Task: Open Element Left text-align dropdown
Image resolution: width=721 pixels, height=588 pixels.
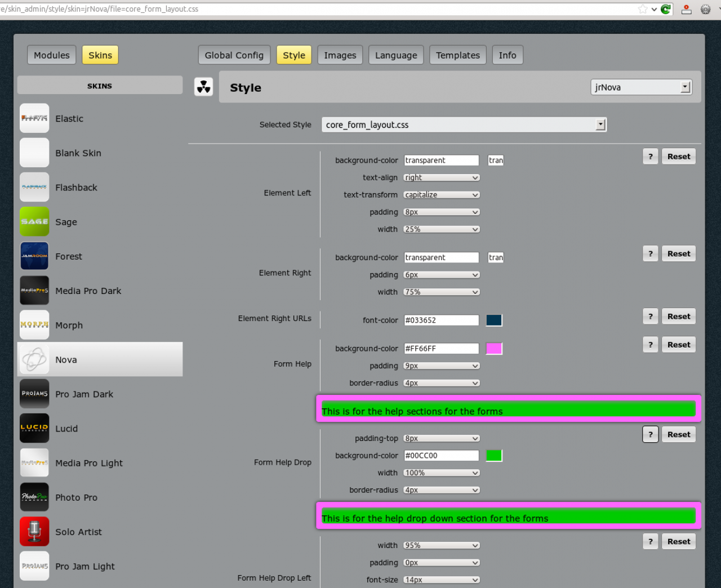Action: 442,178
